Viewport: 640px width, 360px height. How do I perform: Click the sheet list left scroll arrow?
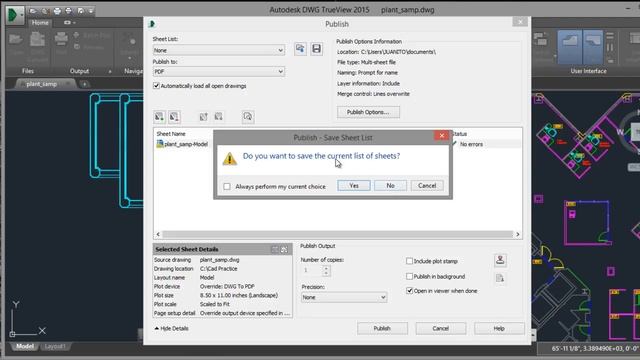[158, 234]
